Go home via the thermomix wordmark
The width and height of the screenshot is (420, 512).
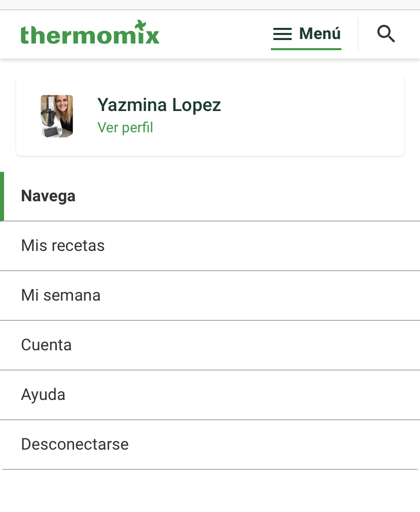[x=81, y=35]
